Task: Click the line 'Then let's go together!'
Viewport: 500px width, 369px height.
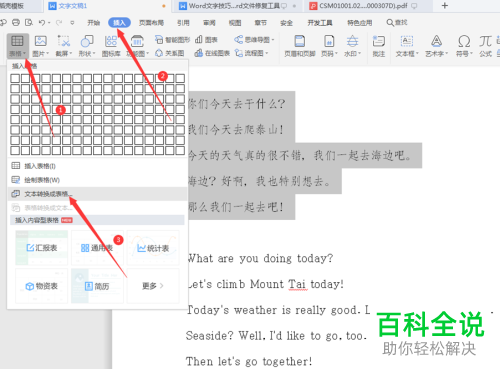Action: [x=249, y=361]
